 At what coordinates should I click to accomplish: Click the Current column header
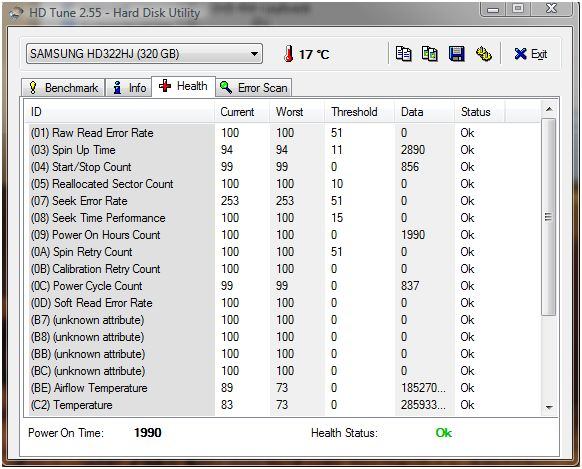pos(242,112)
